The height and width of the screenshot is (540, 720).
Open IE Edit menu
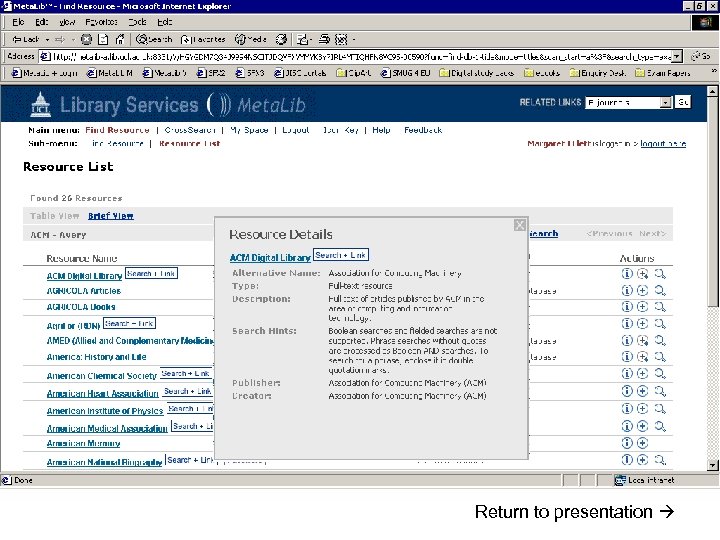(41, 22)
